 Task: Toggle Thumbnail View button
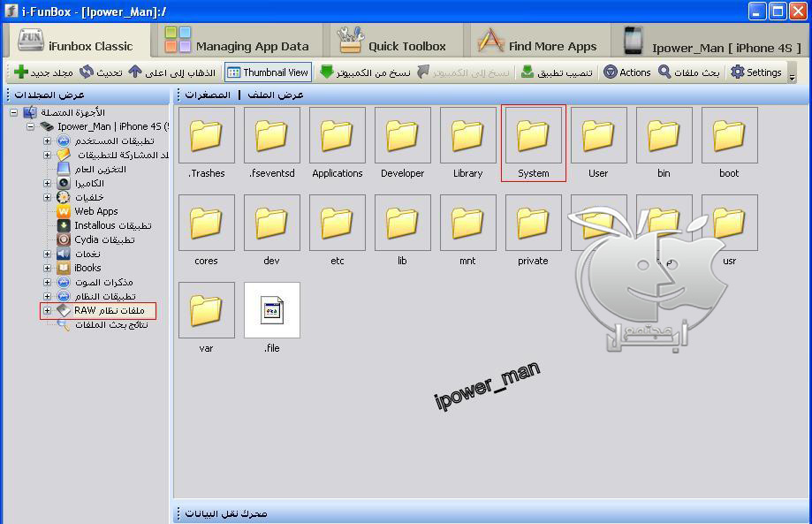point(269,72)
